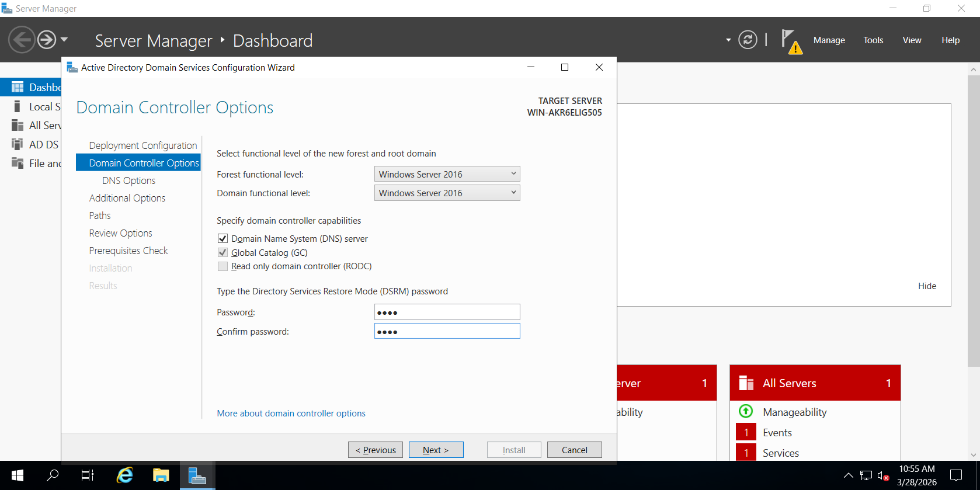Select the AD DS sidebar icon
Viewport: 980px width, 490px height.
tap(18, 144)
